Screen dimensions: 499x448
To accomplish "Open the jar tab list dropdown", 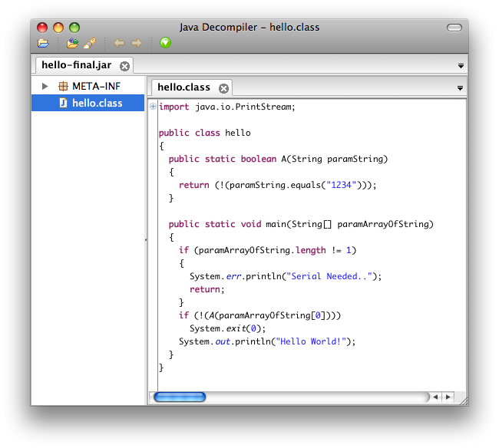I will (461, 66).
